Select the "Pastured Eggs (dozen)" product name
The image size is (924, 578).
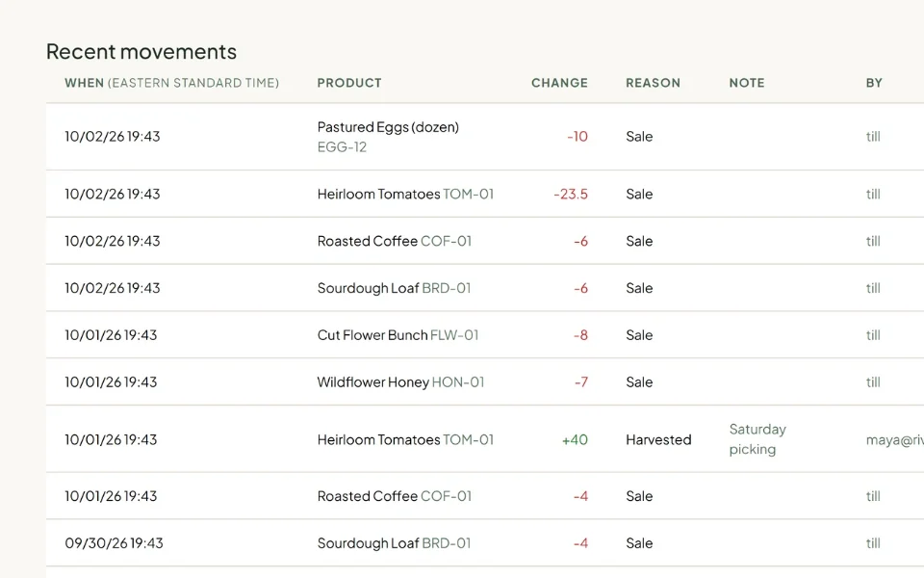pyautogui.click(x=388, y=127)
